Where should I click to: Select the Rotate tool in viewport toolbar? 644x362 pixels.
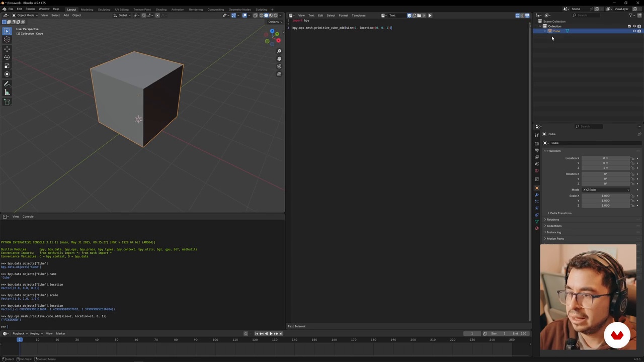click(x=7, y=57)
